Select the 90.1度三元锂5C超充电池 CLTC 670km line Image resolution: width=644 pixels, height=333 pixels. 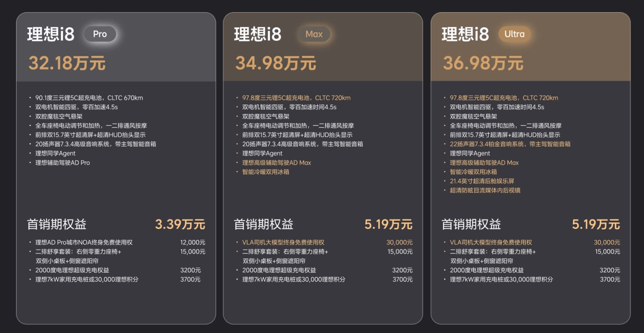point(89,98)
